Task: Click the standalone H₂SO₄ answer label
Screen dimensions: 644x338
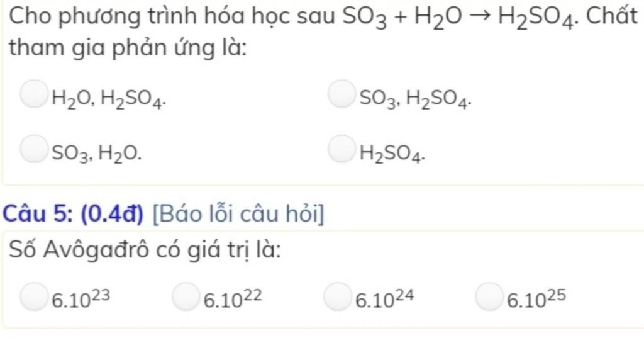Action: 392,155
